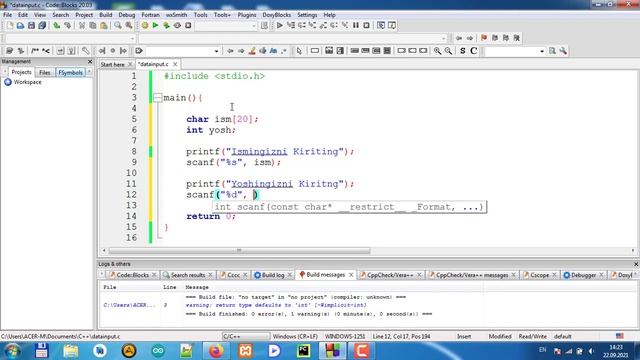Screen dimensions: 640x360
Task: Select the Projects management tab
Action: coord(21,72)
